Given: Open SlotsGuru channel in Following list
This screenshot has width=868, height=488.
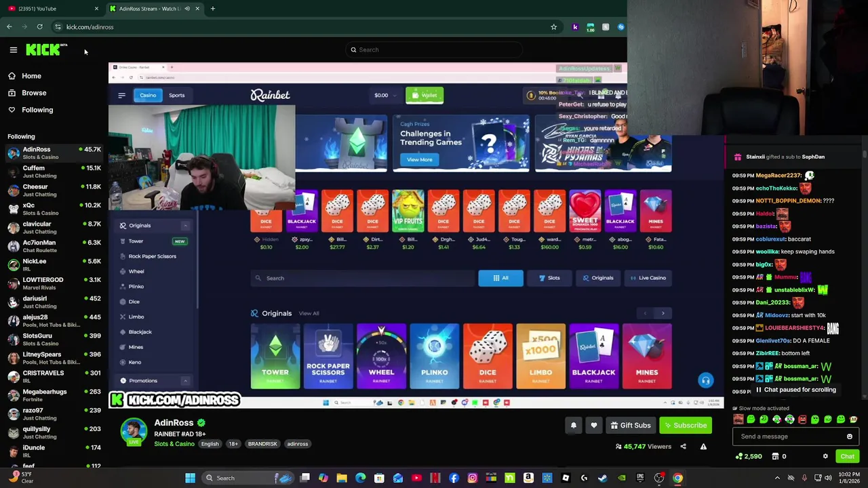Looking at the screenshot, I should [54, 340].
